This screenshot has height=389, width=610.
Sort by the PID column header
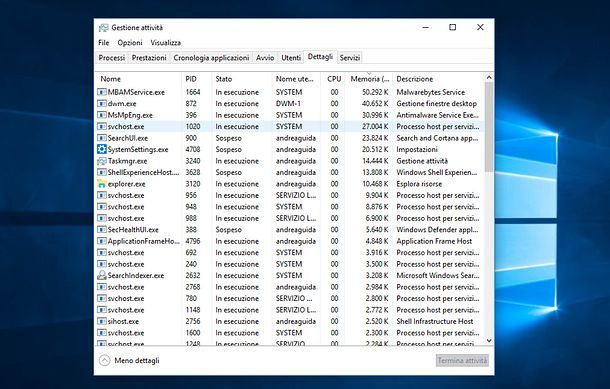pyautogui.click(x=196, y=79)
